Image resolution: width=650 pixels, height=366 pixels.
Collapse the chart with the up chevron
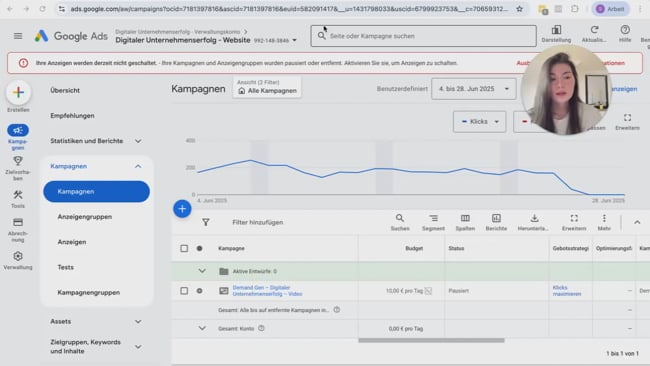tap(637, 223)
